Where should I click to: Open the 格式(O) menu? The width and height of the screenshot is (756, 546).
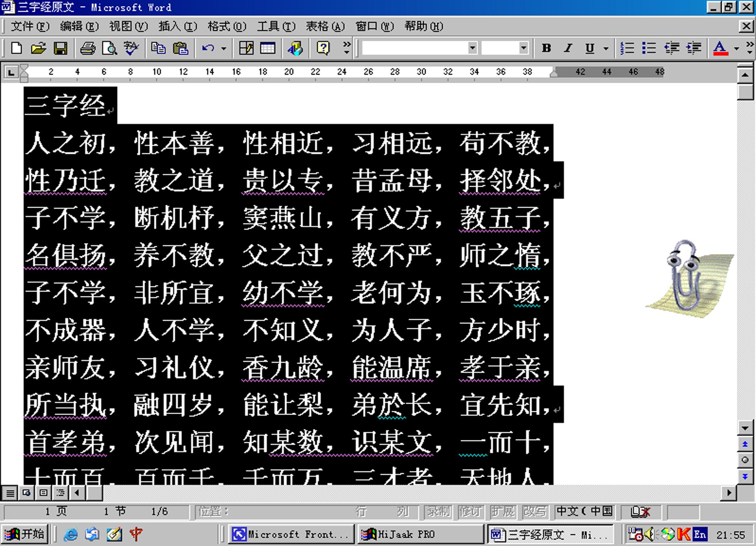(x=227, y=26)
